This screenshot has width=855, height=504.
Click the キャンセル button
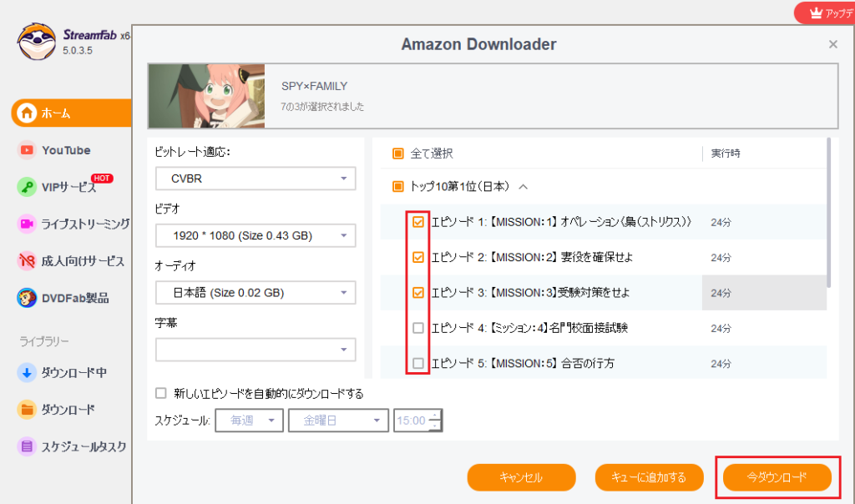(x=521, y=477)
